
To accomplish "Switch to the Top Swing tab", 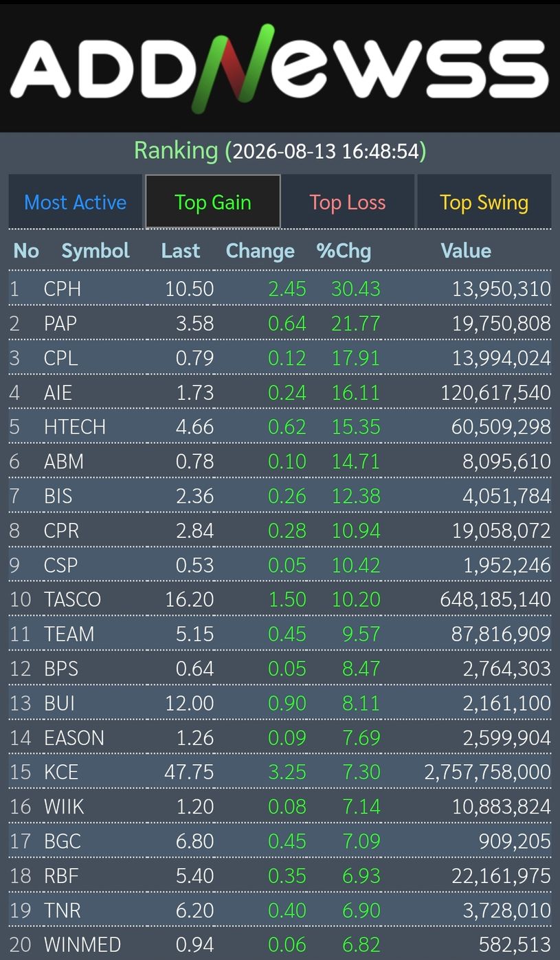I will [484, 202].
